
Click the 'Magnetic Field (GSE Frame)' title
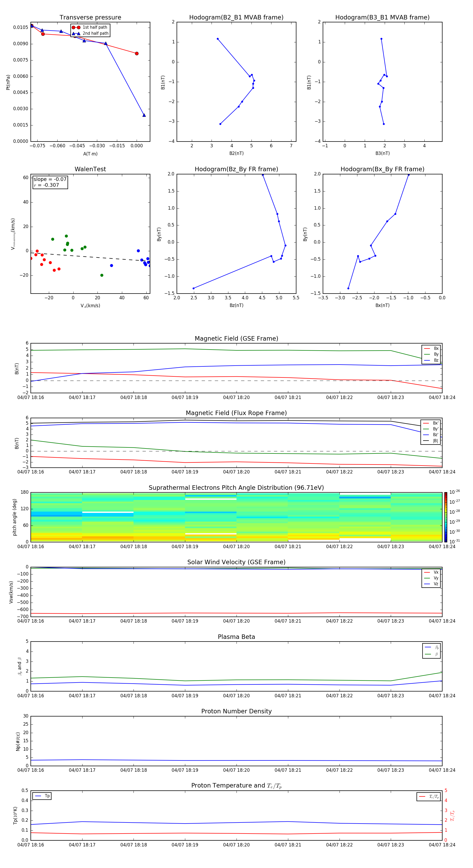[236, 339]
